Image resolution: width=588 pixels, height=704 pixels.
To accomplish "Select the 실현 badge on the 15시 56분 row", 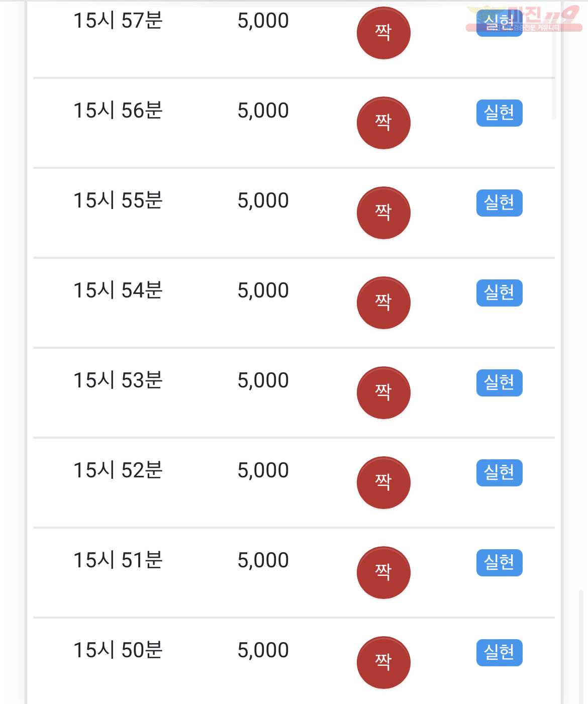I will point(499,113).
